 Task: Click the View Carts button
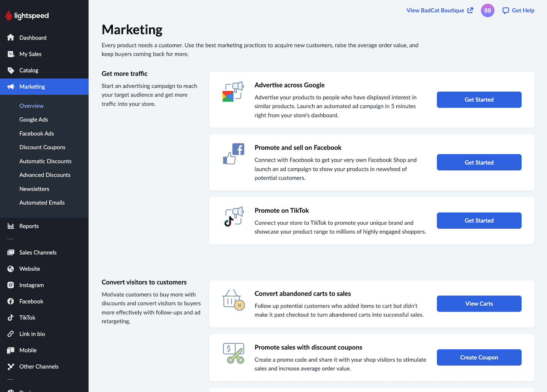pos(479,303)
